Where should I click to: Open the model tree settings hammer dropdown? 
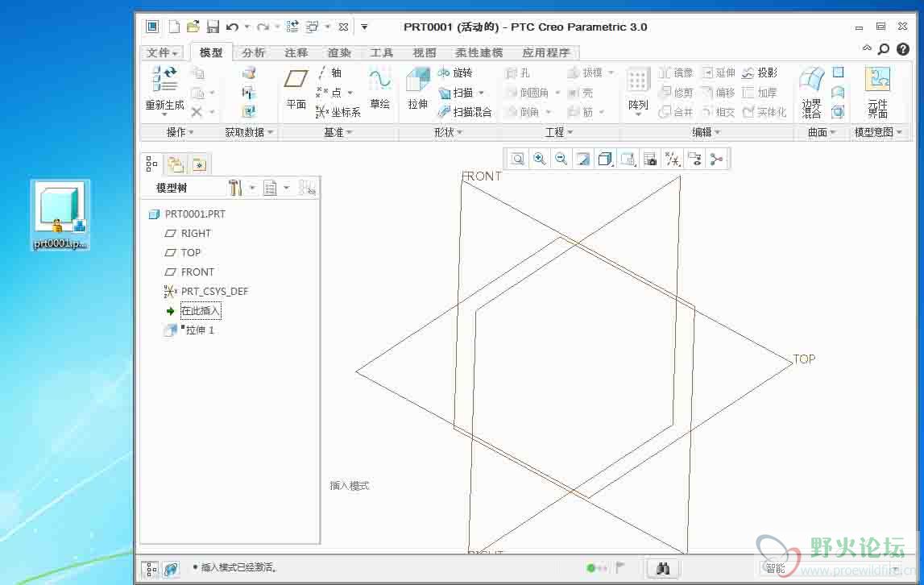[242, 188]
